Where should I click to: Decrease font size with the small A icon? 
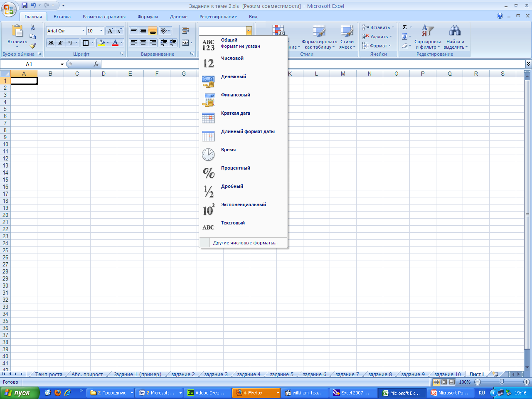point(119,31)
